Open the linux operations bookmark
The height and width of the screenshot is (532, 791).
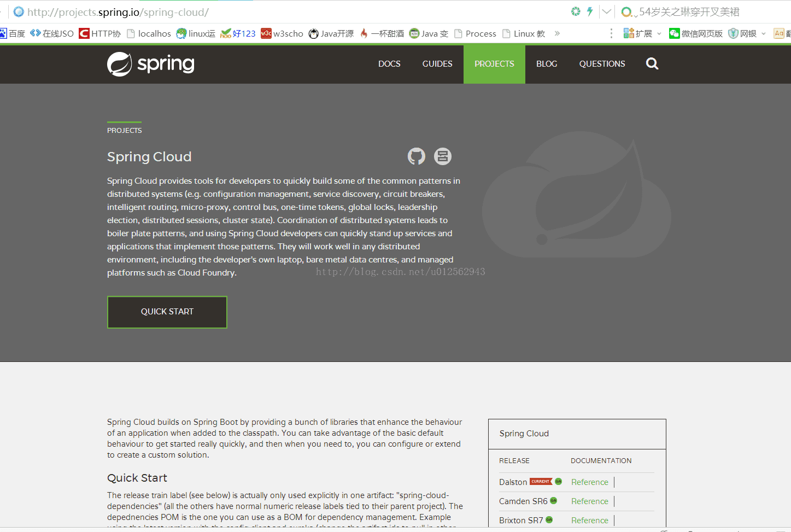click(196, 33)
